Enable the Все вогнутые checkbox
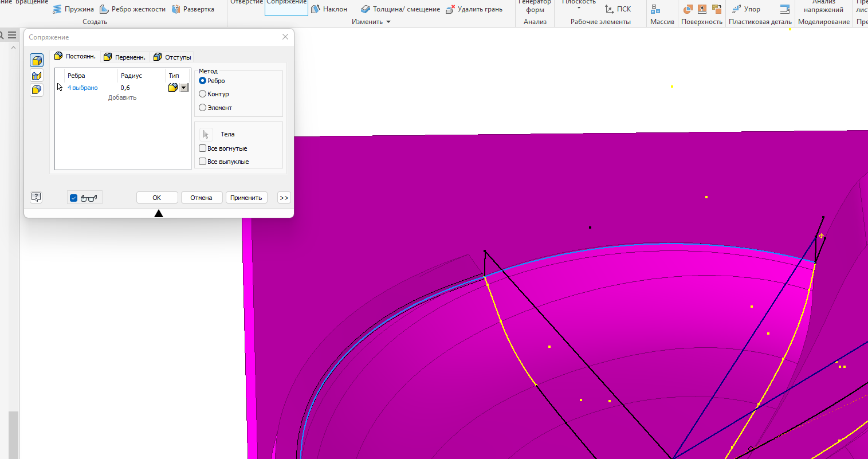868x459 pixels. click(202, 148)
